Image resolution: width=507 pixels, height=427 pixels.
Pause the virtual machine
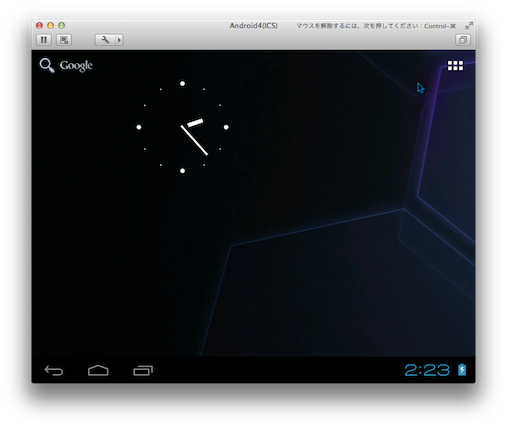point(44,40)
